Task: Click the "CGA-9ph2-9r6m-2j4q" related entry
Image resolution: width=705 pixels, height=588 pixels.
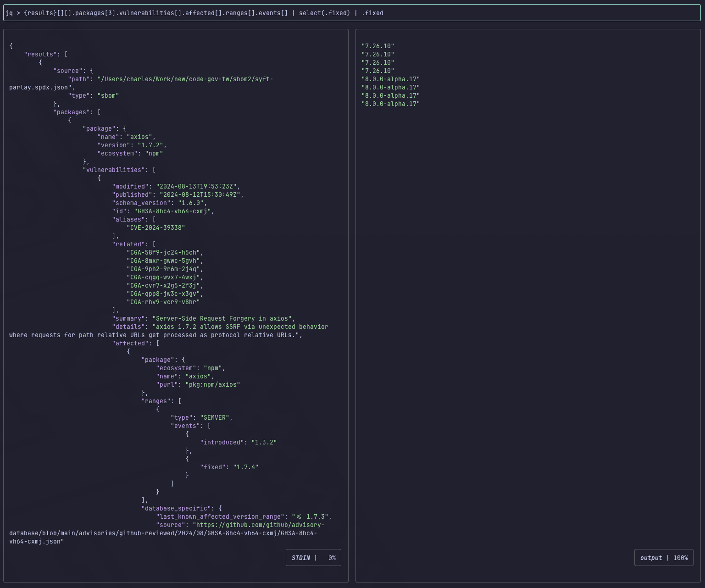Action: pos(163,269)
